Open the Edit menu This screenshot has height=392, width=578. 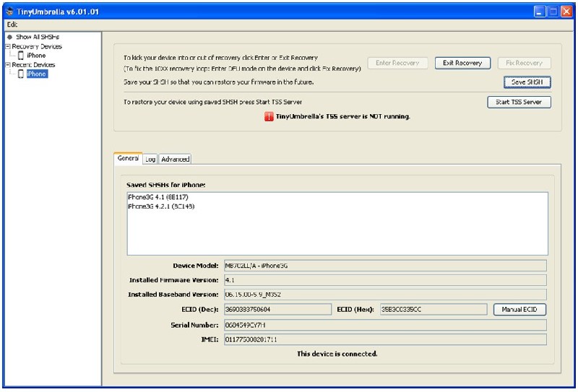click(x=12, y=25)
